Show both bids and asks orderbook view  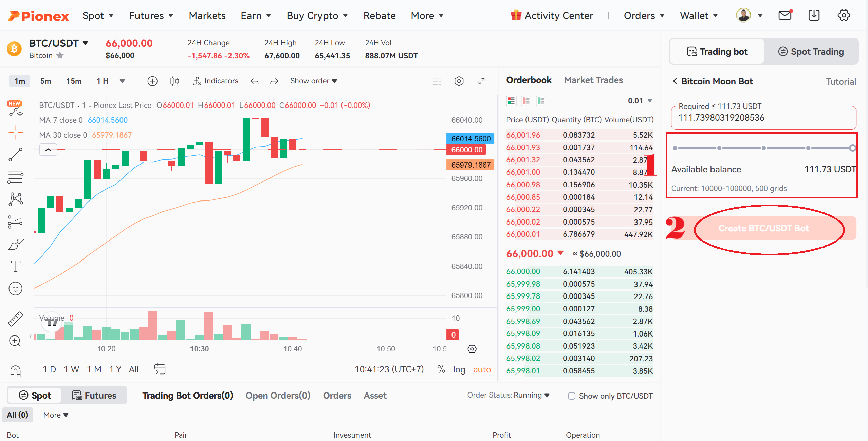click(x=511, y=101)
